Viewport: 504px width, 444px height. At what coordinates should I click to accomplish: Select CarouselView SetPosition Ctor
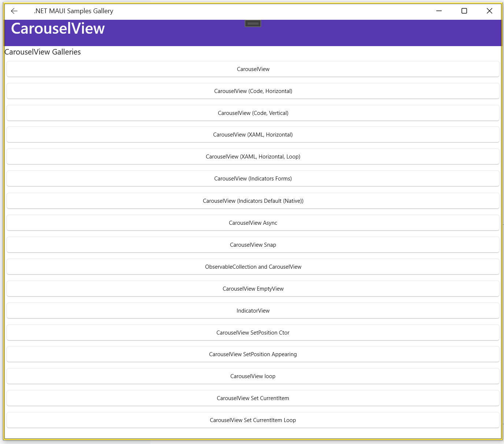253,333
